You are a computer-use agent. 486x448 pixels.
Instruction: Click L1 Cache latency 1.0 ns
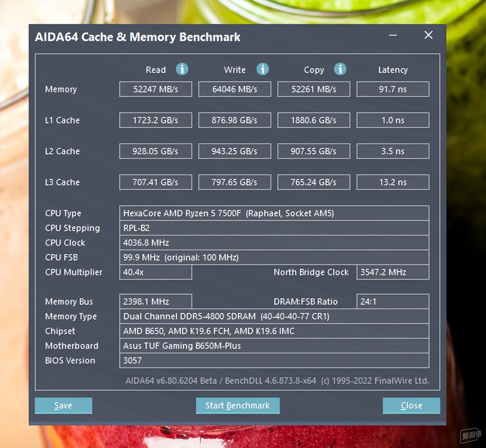393,120
